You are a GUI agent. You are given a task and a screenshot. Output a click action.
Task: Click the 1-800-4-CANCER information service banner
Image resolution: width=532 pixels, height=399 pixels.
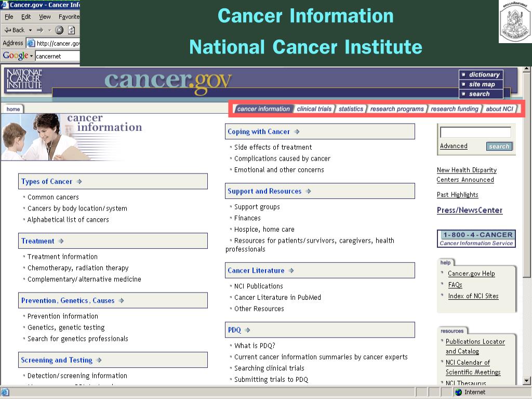click(476, 238)
